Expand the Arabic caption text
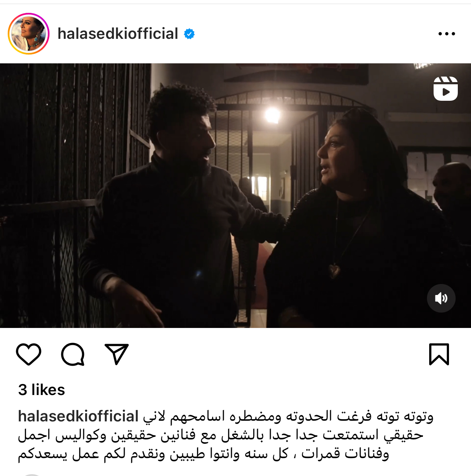The image size is (471, 476). [226, 435]
